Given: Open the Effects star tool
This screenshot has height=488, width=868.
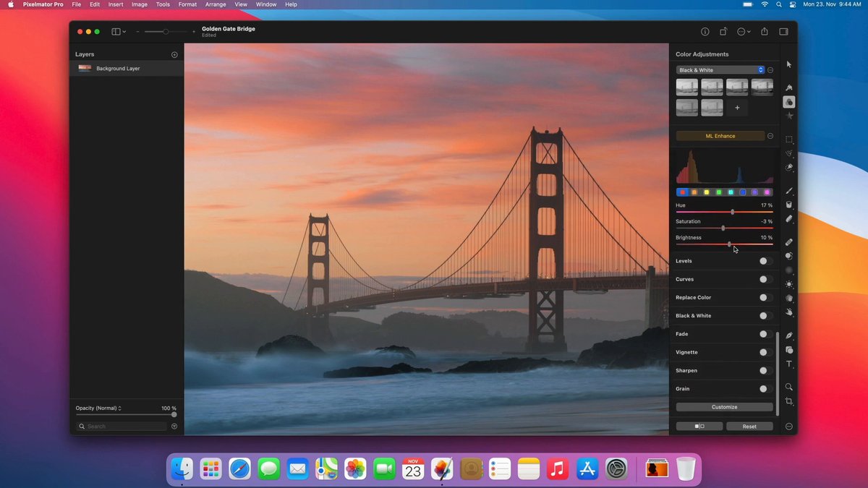Looking at the screenshot, I should point(789,114).
